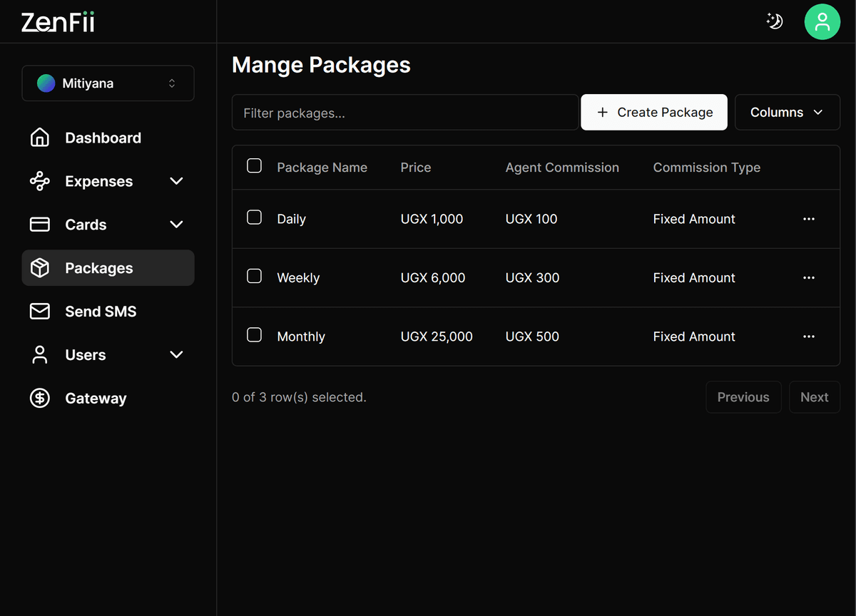Open three-dot menu for Weekly package
This screenshot has height=616, width=856.
tap(808, 278)
